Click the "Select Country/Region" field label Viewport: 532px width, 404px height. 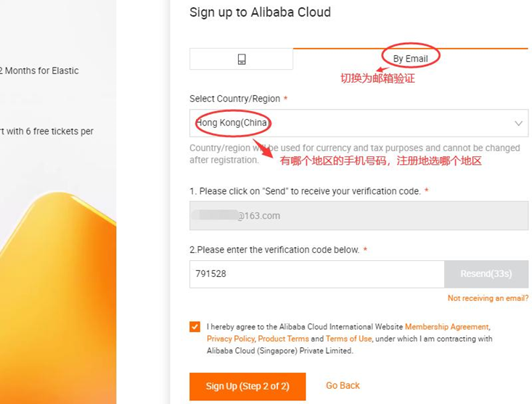[x=234, y=99]
